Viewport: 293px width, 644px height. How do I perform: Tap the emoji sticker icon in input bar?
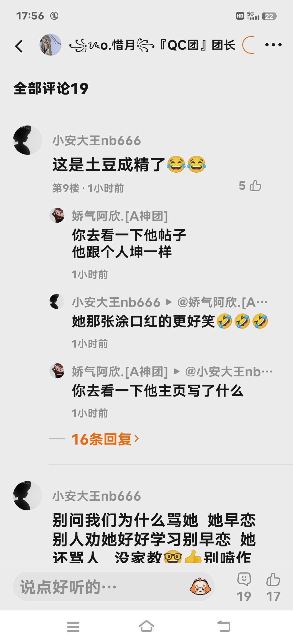(200, 587)
